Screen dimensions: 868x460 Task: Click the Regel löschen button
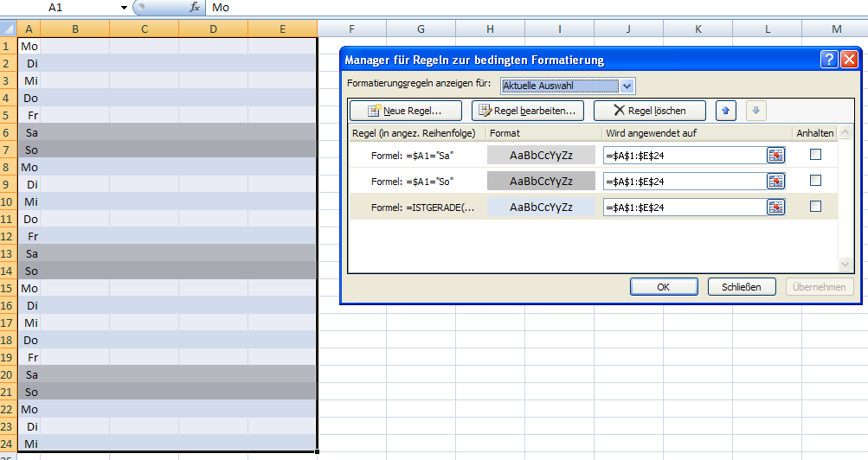(x=650, y=111)
